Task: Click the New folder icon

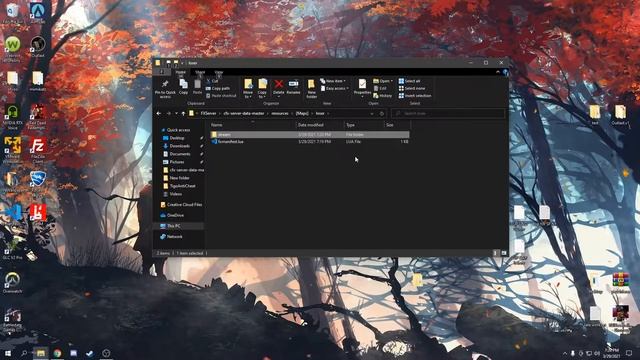Action: 311,84
